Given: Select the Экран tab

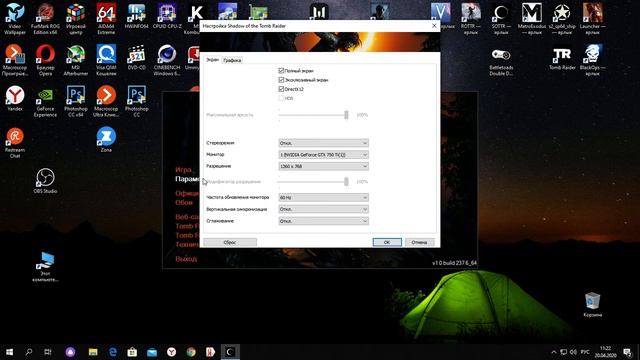Looking at the screenshot, I should pos(212,60).
